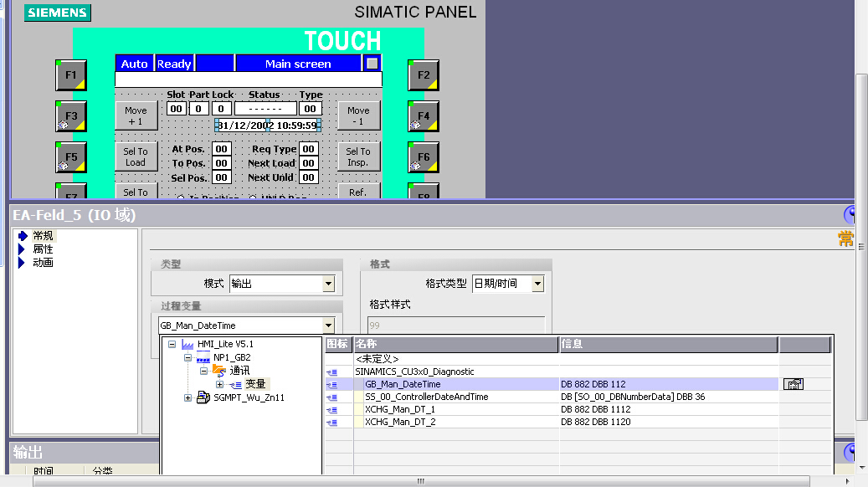Click the At Pos. value field
Image resolution: width=868 pixels, height=487 pixels.
tap(222, 149)
